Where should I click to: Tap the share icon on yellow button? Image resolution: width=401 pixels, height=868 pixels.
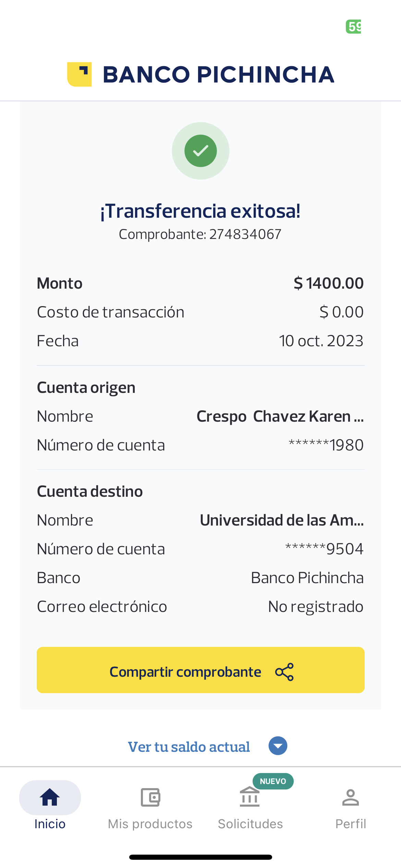click(284, 672)
